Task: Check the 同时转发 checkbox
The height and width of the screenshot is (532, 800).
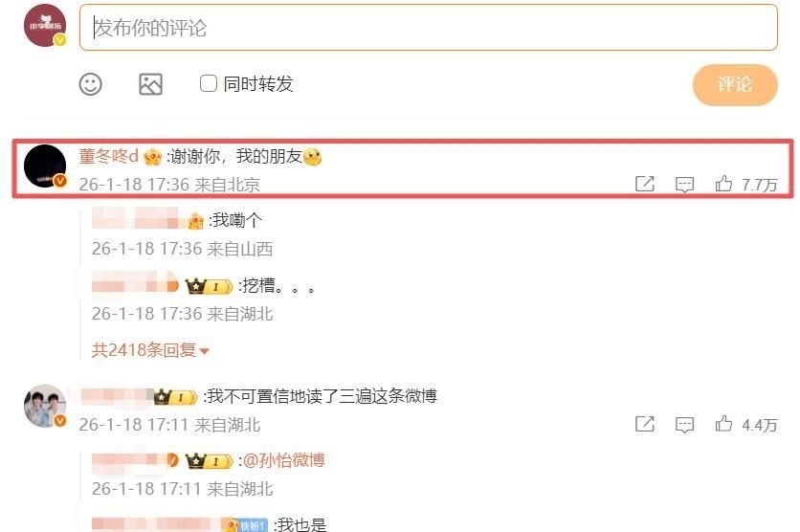Action: [209, 83]
